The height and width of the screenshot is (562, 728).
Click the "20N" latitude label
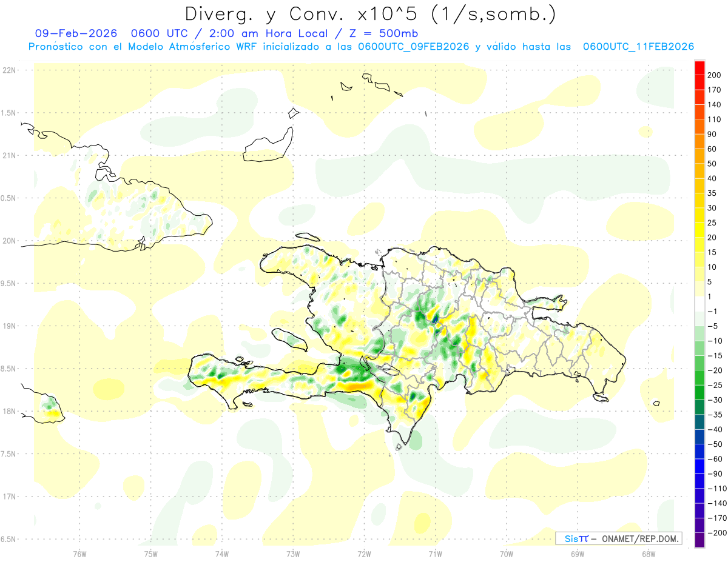9,241
